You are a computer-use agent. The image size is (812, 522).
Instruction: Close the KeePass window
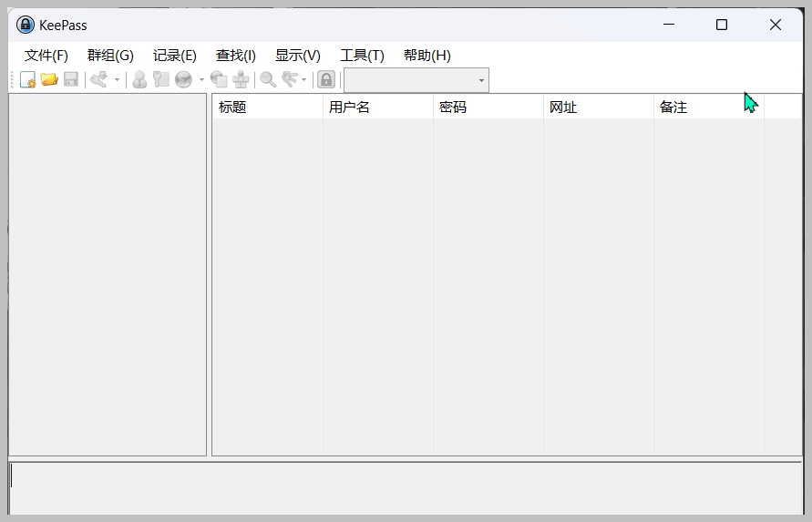point(776,25)
